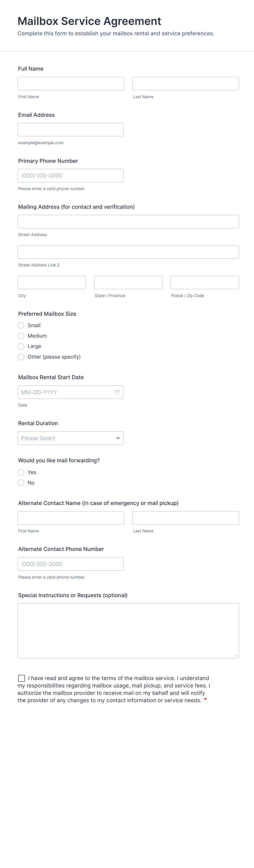Select Other (please specify) mailbox size

[21, 357]
